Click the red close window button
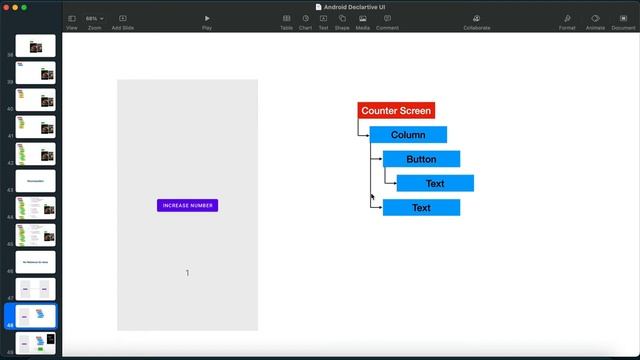Viewport: 640px width, 360px height. point(6,7)
